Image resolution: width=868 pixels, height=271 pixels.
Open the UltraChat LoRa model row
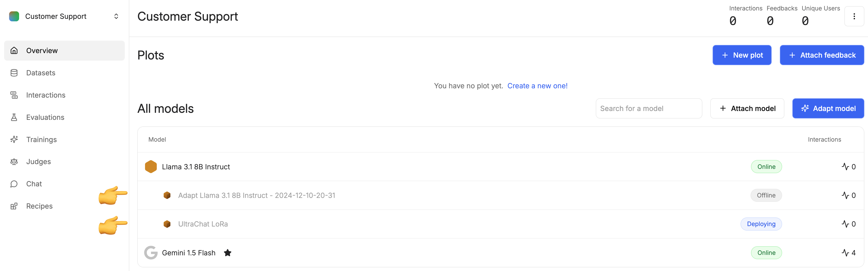click(x=203, y=224)
